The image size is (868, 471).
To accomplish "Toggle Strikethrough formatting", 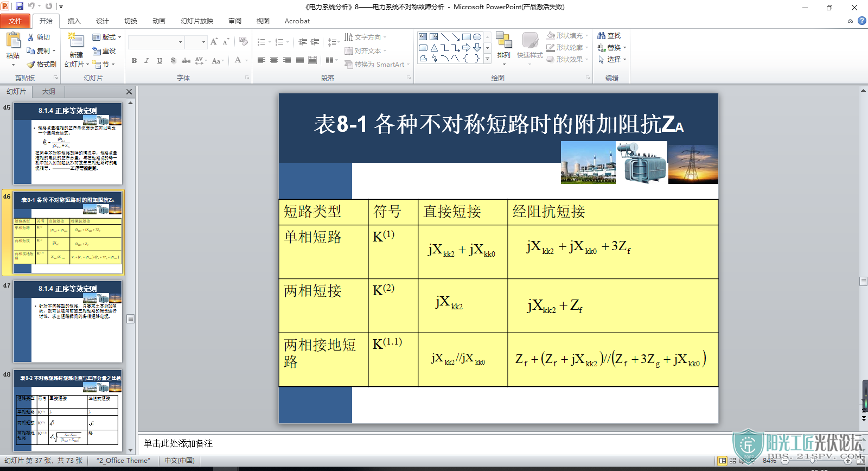I will 186,61.
